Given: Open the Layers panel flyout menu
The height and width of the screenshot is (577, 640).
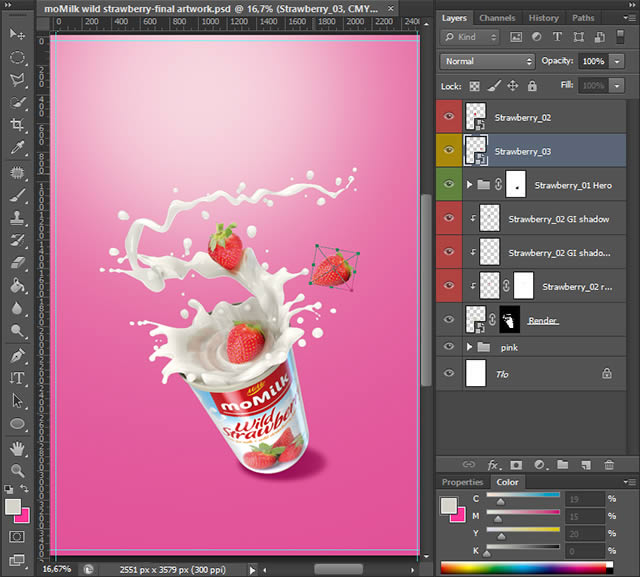Looking at the screenshot, I should 630,18.
